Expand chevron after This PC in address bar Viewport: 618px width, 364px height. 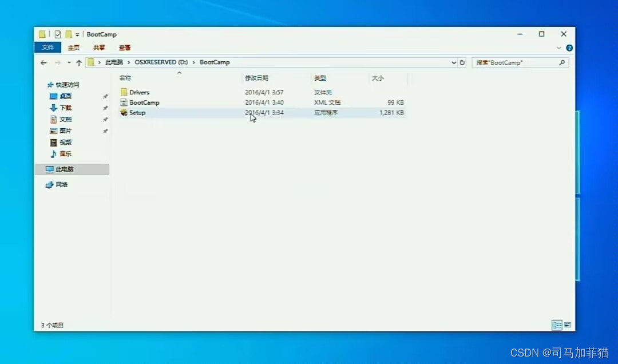(x=129, y=63)
